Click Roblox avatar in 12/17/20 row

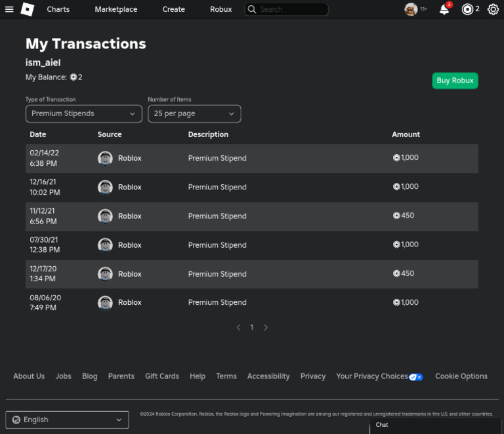105,274
